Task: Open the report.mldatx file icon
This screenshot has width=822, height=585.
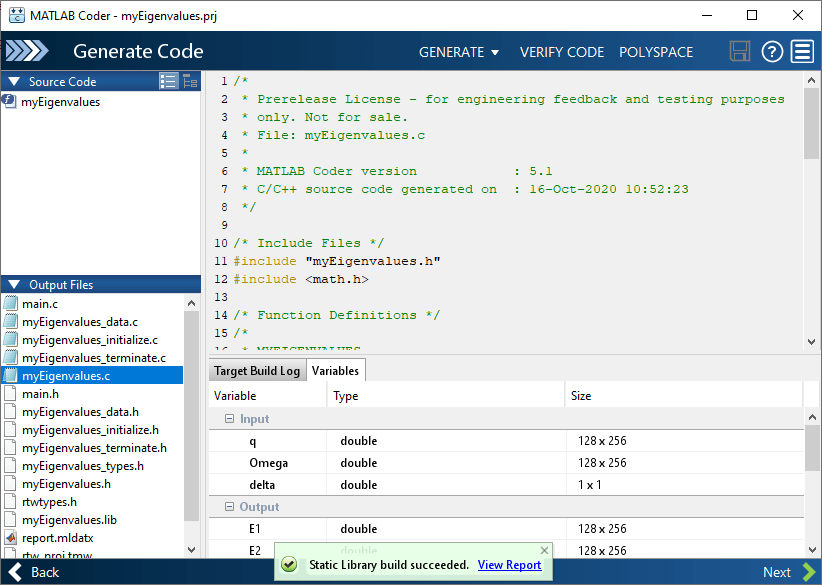Action: pos(10,537)
